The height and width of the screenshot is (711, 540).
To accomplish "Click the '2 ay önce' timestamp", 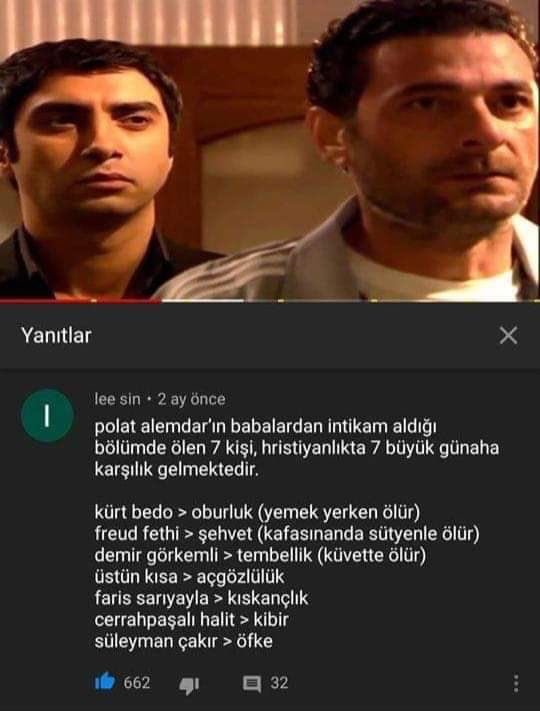I will pos(191,399).
